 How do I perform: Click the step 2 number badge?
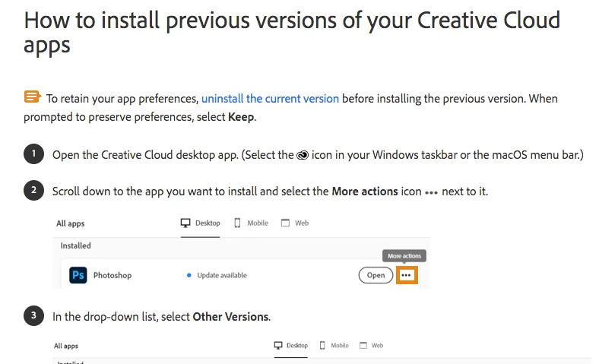(x=33, y=190)
